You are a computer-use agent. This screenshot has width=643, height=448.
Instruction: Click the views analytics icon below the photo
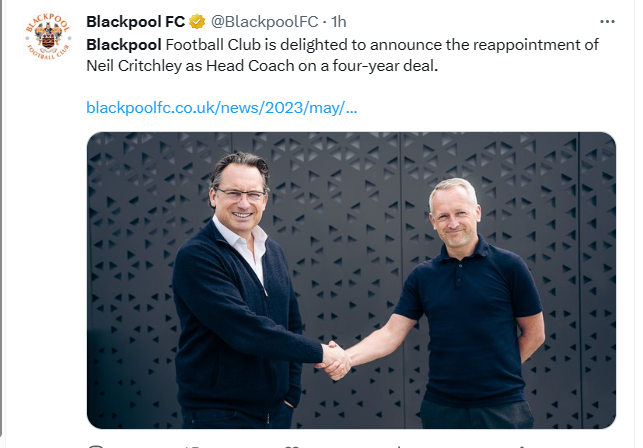[399, 447]
